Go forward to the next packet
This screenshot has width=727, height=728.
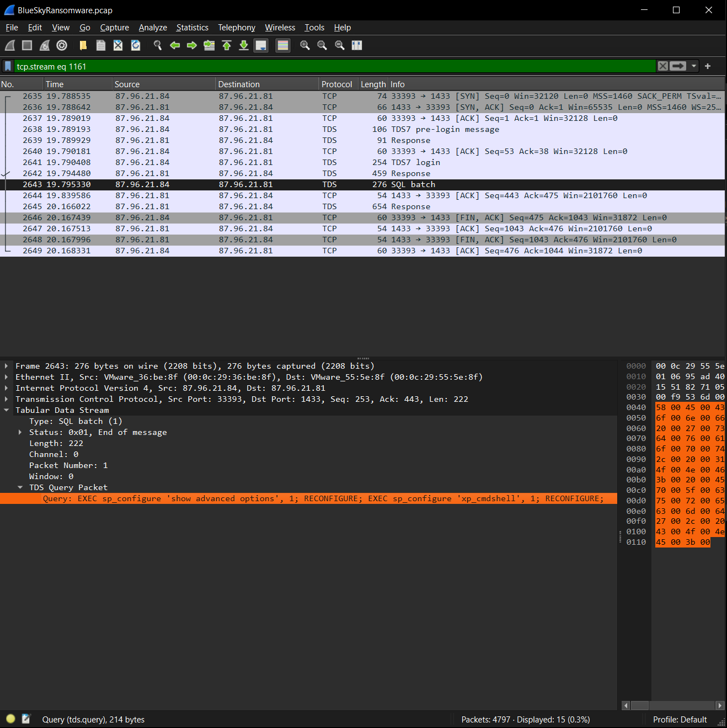pos(192,45)
